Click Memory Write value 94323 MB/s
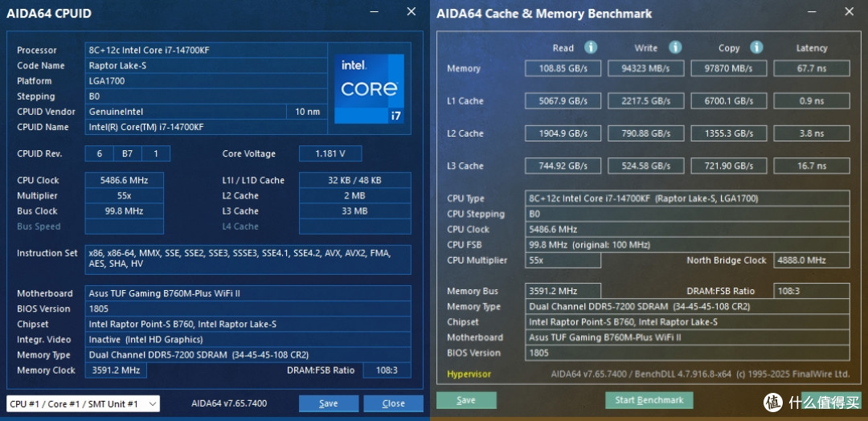Image resolution: width=868 pixels, height=421 pixels. [x=646, y=68]
